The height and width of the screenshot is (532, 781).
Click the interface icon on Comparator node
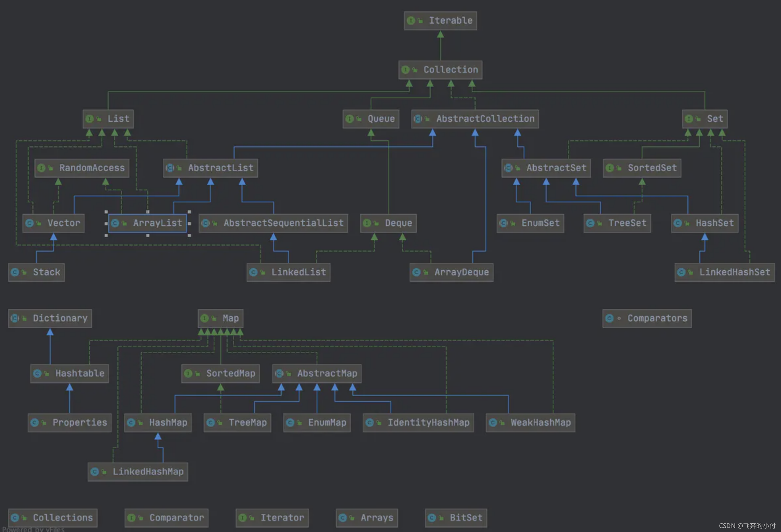(x=131, y=517)
